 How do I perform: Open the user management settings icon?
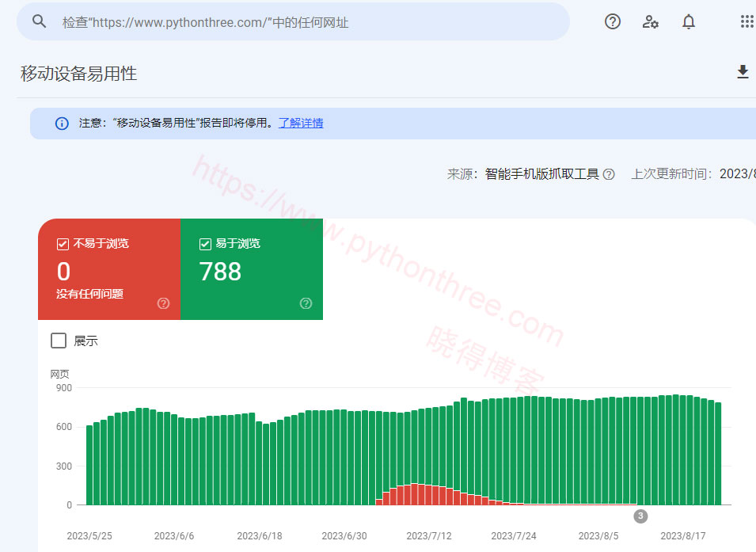(x=651, y=21)
